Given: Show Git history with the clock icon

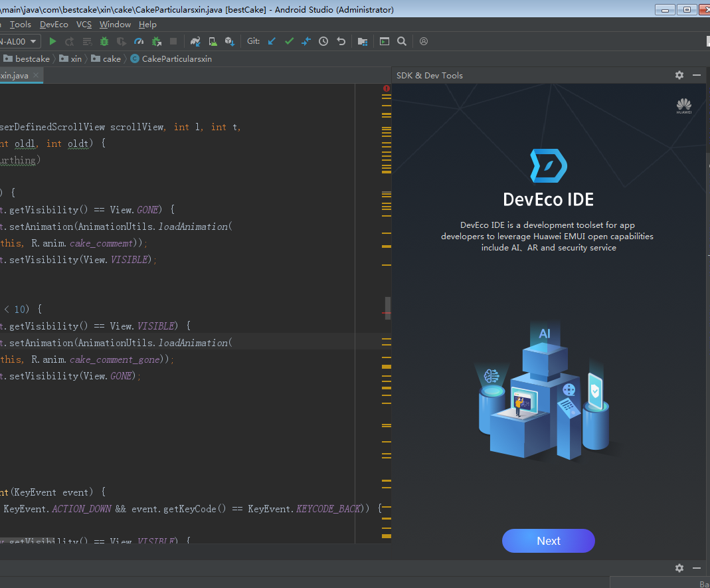Looking at the screenshot, I should pos(323,41).
